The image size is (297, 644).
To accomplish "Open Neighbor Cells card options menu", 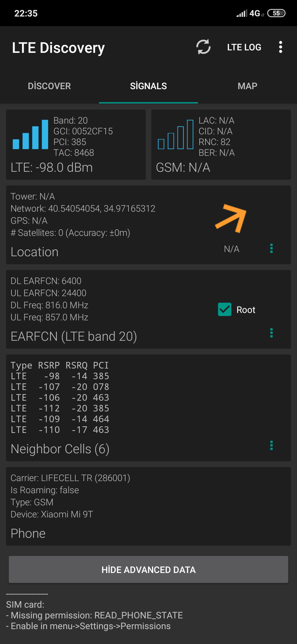I will (x=271, y=445).
